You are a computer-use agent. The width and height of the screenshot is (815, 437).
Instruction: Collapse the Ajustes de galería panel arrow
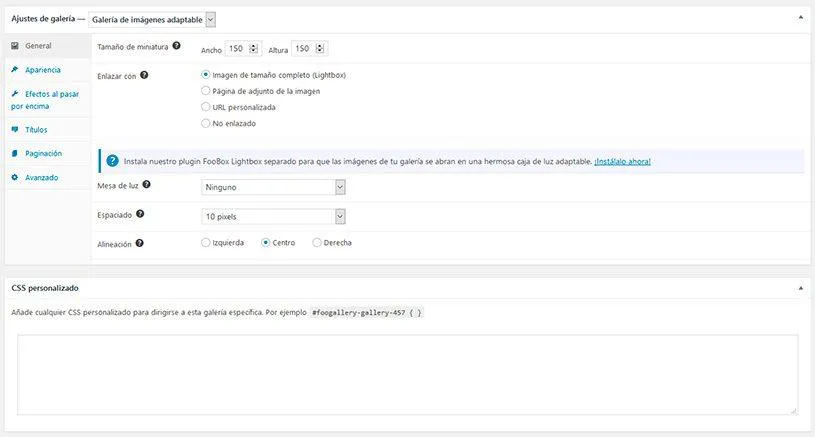click(x=799, y=18)
